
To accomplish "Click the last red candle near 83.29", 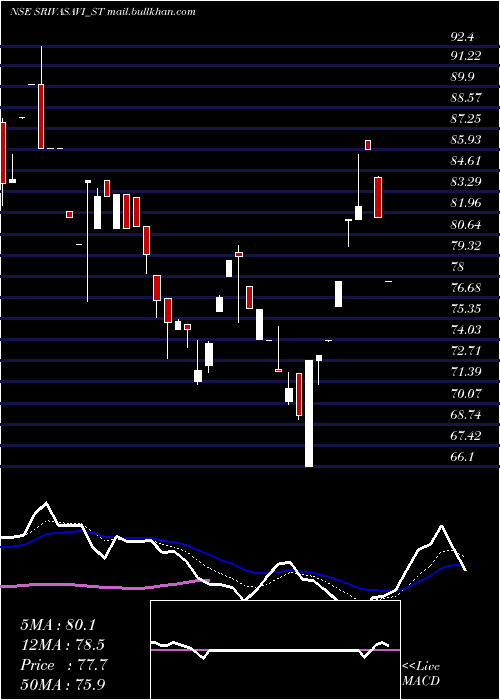I will coord(378,197).
